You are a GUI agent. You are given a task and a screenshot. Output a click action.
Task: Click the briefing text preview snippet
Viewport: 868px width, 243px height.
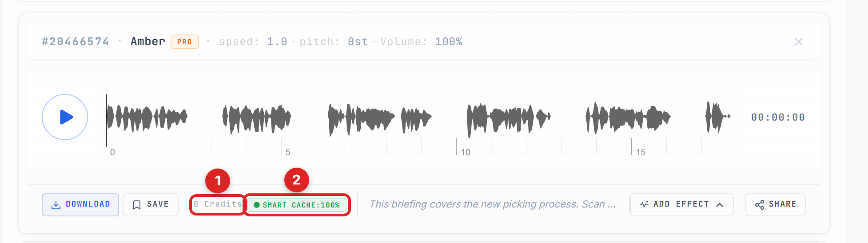(x=493, y=204)
